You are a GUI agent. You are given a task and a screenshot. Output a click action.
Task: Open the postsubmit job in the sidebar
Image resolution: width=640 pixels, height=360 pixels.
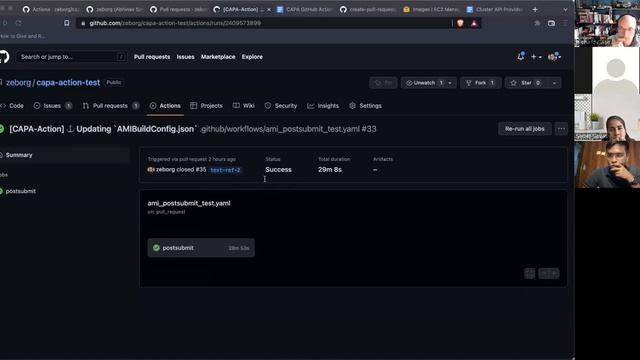20,191
